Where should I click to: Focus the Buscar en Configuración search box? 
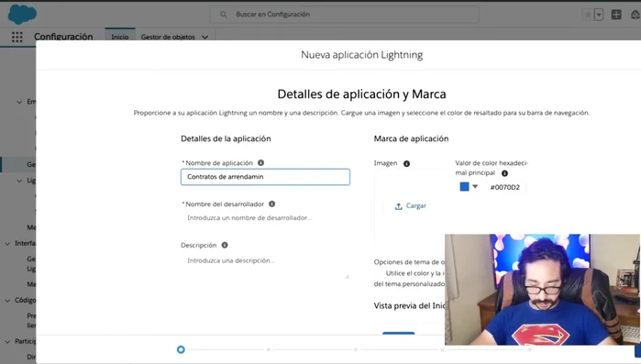coord(344,15)
